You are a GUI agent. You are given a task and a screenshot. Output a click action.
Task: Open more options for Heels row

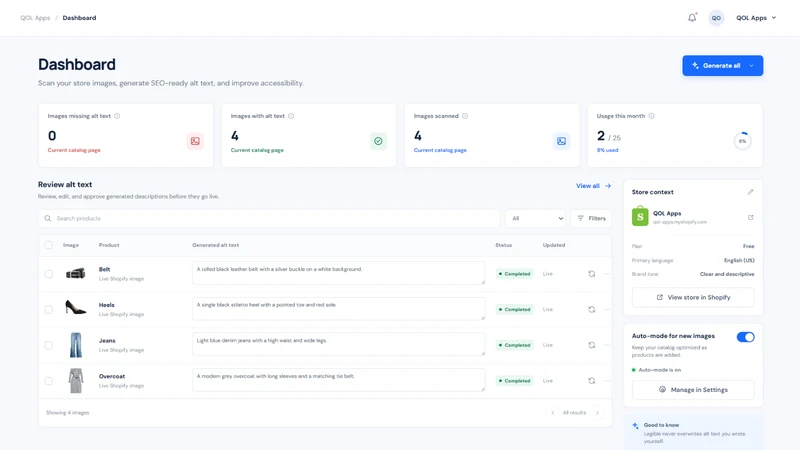point(607,310)
